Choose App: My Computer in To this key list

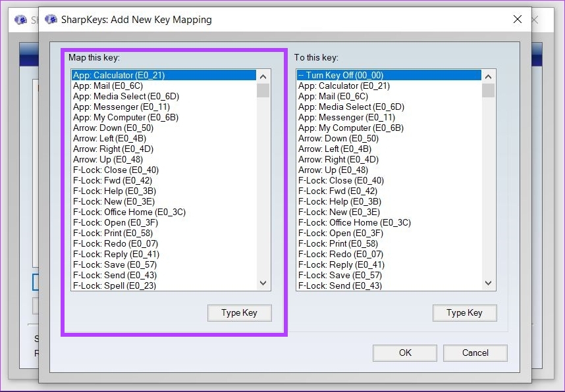389,128
